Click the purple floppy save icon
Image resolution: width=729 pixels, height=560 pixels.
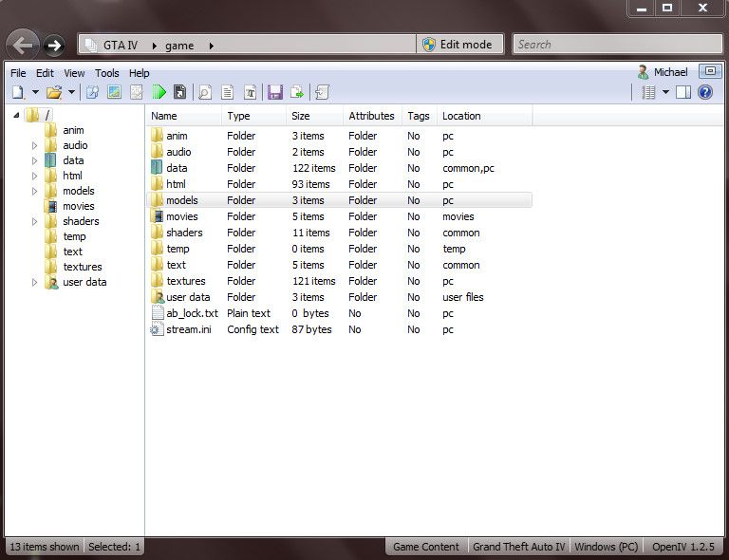pyautogui.click(x=274, y=92)
